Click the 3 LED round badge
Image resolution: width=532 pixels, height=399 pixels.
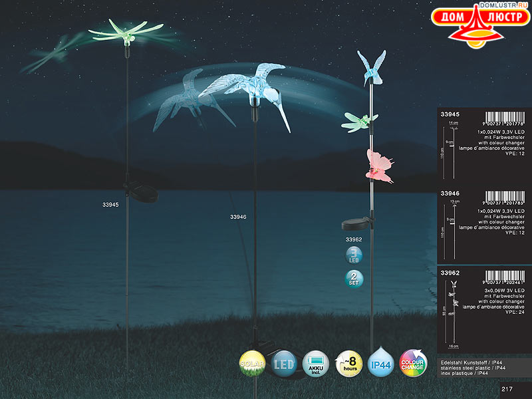click(354, 255)
